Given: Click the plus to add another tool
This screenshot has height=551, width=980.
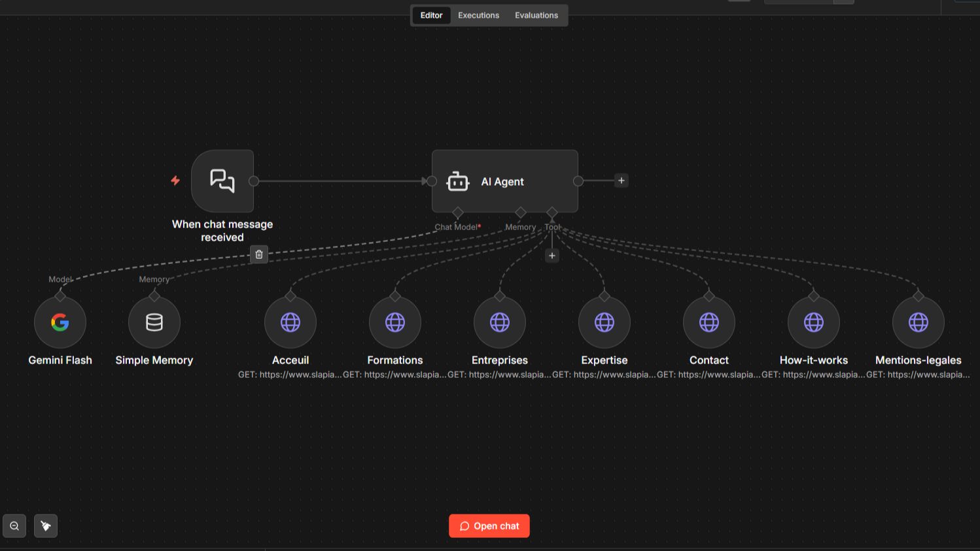Looking at the screenshot, I should [551, 256].
